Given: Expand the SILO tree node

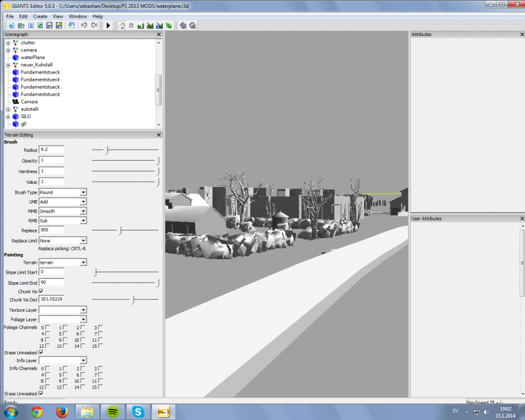Looking at the screenshot, I should tap(8, 117).
